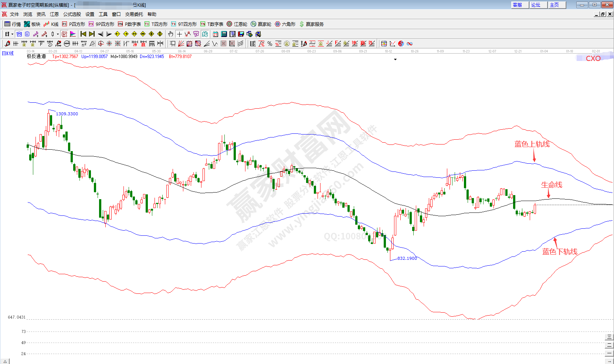Open the 公式选股 menu
614x364 pixels.
pos(72,14)
